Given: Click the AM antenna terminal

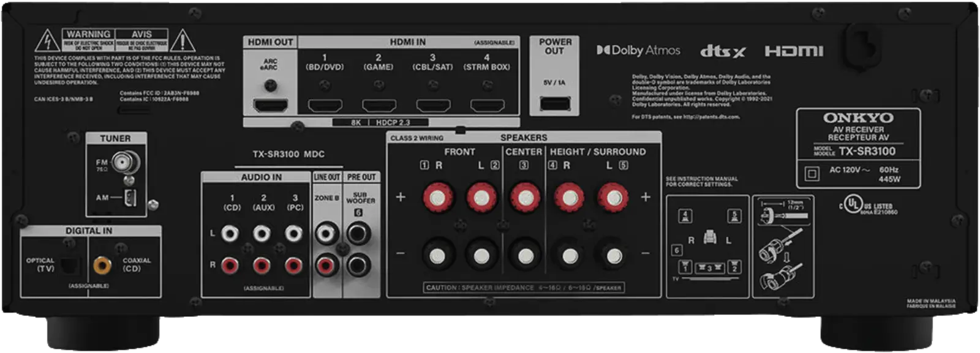Looking at the screenshot, I should (x=130, y=198).
